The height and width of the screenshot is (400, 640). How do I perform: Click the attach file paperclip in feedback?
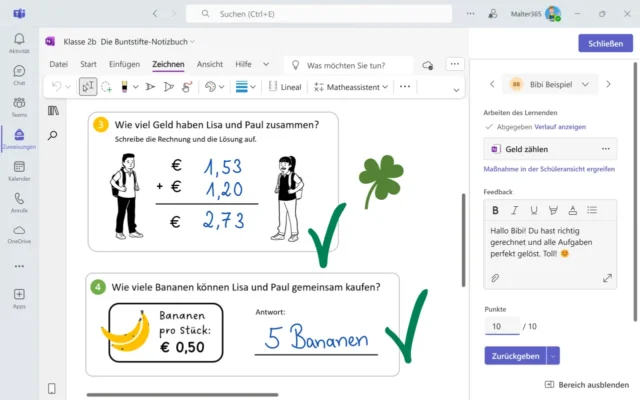[494, 277]
